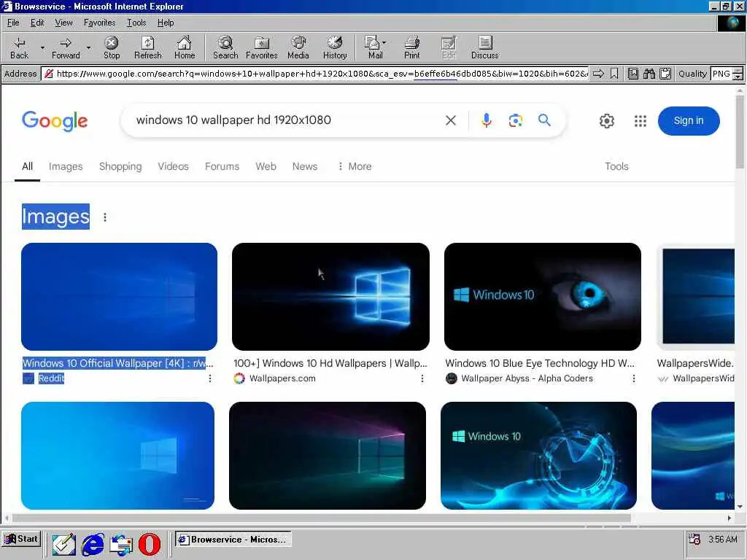Open the Edit menu
The width and height of the screenshot is (747, 560).
click(37, 23)
